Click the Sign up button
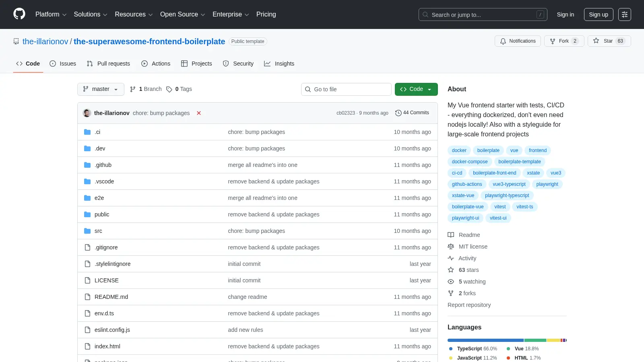 (x=599, y=14)
